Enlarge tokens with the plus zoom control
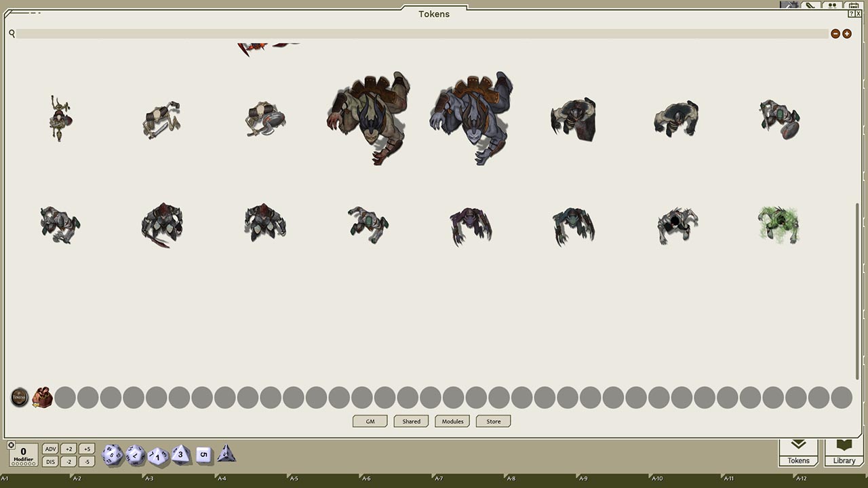Image resolution: width=868 pixels, height=488 pixels. 846,33
